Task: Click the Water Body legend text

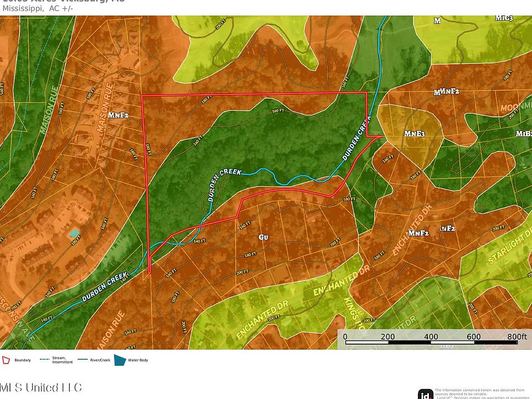Action: (x=140, y=360)
